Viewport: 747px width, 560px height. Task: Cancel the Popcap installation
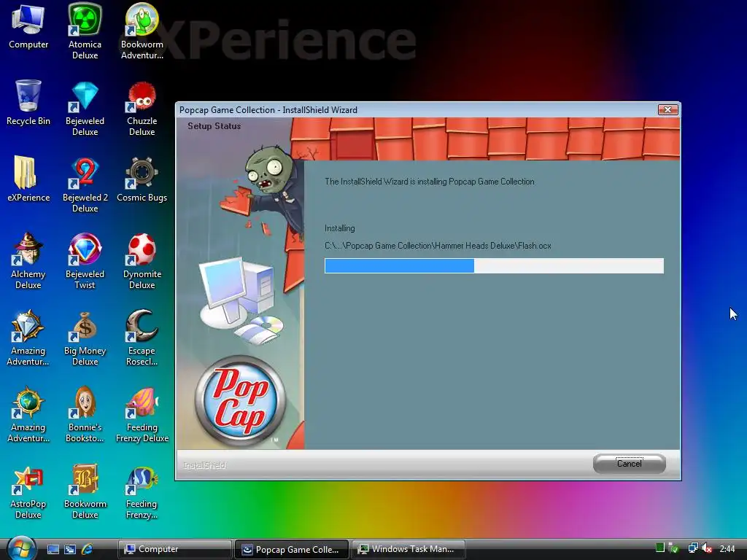point(629,464)
